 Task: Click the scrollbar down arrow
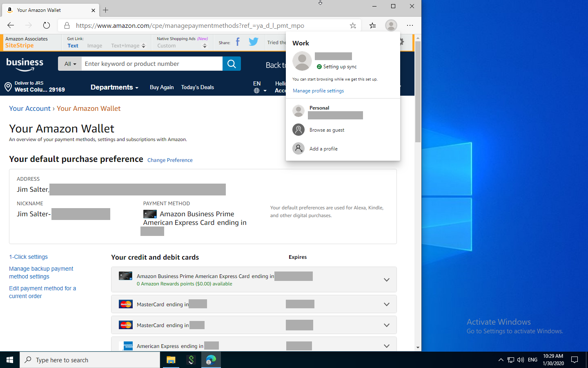click(x=418, y=347)
